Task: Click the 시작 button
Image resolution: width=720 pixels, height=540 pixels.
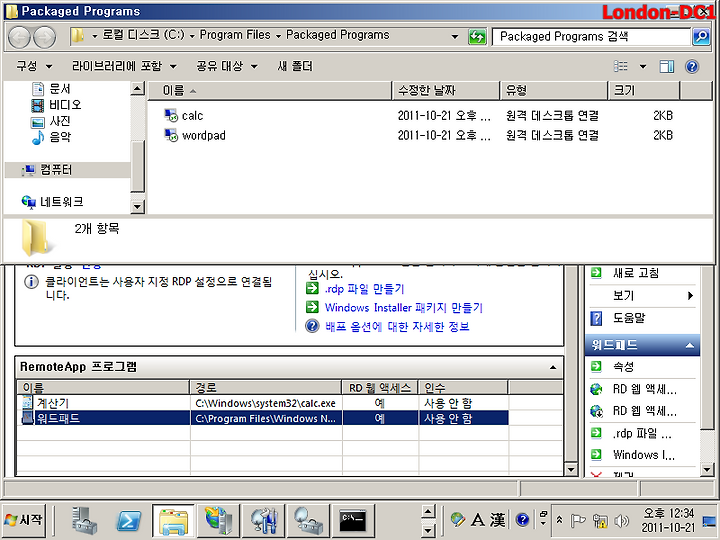Action: (x=24, y=520)
